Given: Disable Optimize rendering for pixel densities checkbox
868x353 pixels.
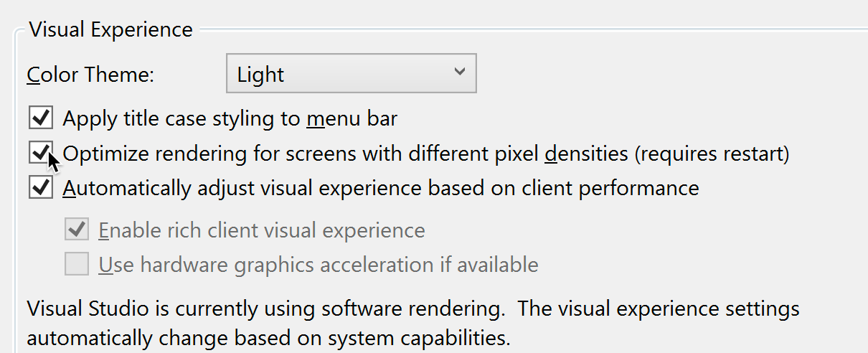Looking at the screenshot, I should click(x=41, y=153).
